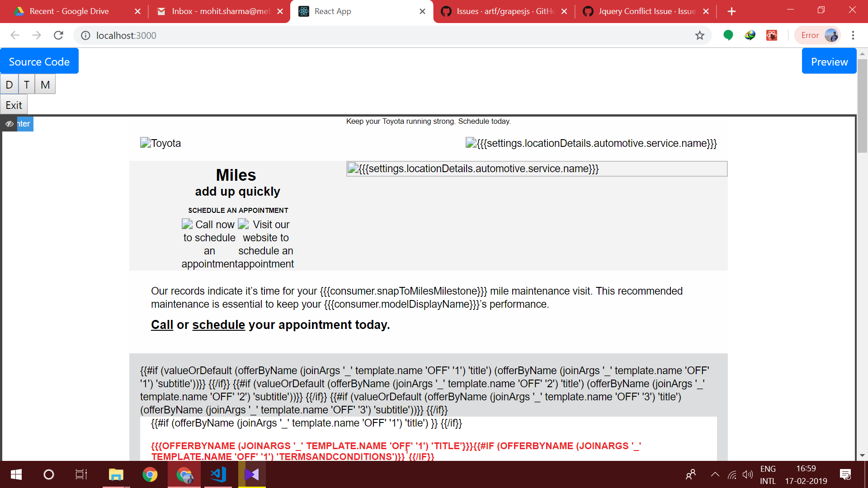The image size is (868, 488).
Task: Click the page vertical scrollbar thumb
Action: pyautogui.click(x=862, y=106)
